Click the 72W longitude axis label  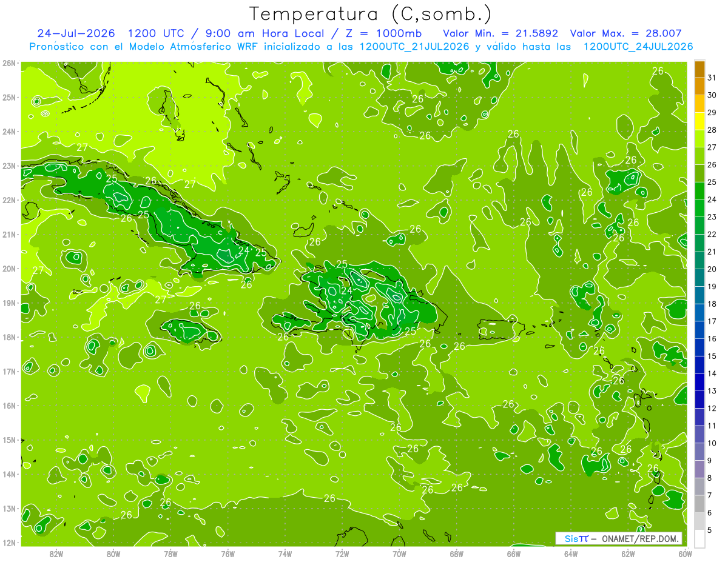342,554
